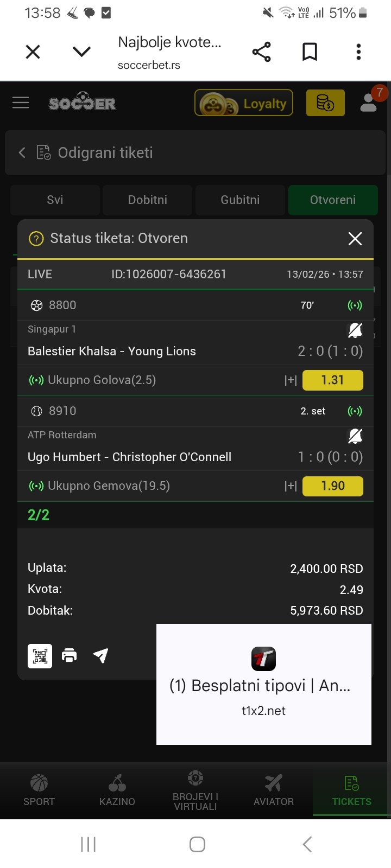The image size is (391, 868).
Task: Switch to the Dobitni tab
Action: (147, 200)
